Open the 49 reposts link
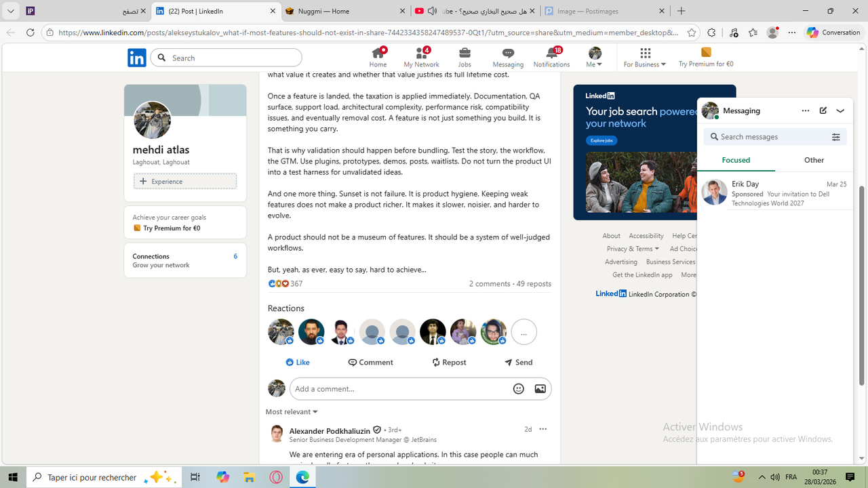 [534, 284]
